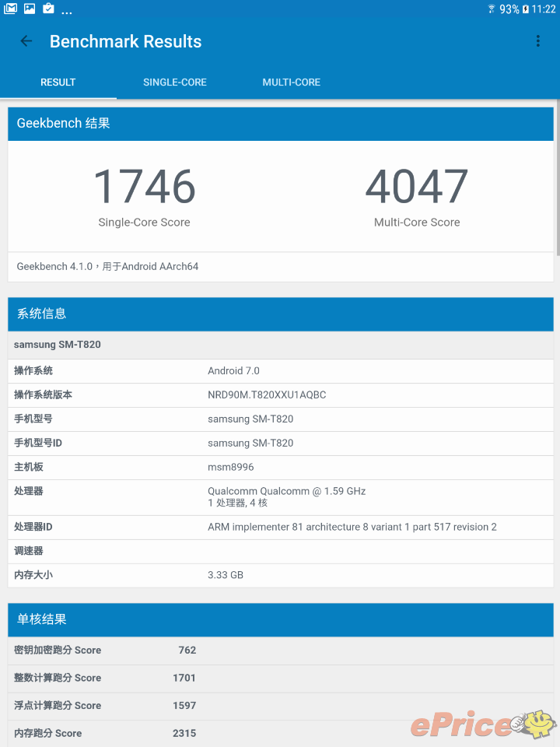Switch to the RESULT tab
This screenshot has width=560, height=747.
[58, 82]
